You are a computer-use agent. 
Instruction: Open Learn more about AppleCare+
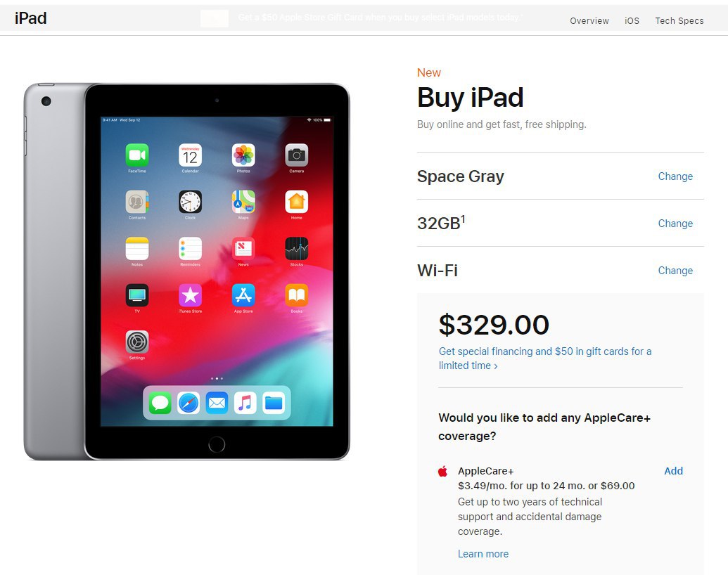point(483,554)
